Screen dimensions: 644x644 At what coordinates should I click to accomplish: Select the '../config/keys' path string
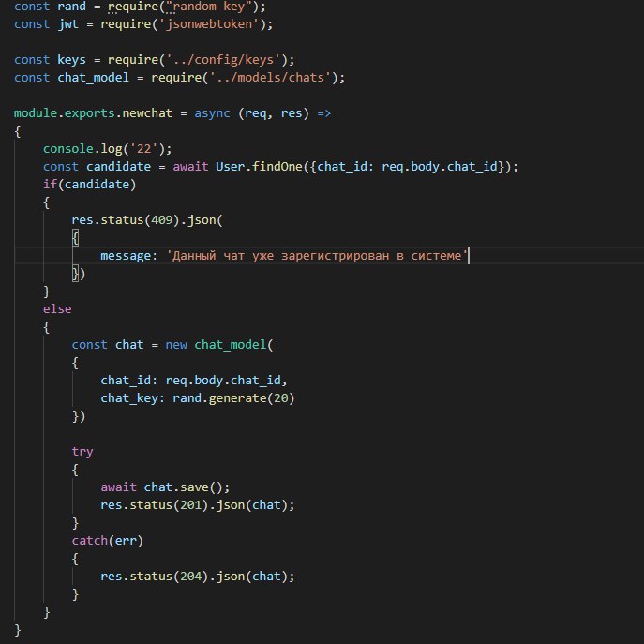click(223, 60)
